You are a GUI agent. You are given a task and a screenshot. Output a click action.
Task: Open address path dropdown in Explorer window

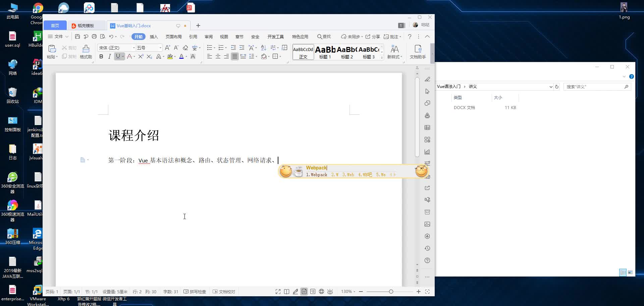[551, 87]
